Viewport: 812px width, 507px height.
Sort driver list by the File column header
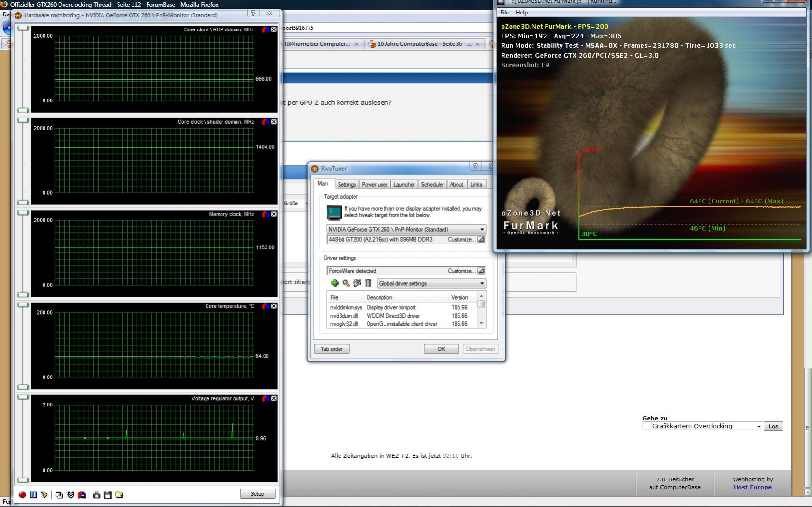(x=346, y=298)
